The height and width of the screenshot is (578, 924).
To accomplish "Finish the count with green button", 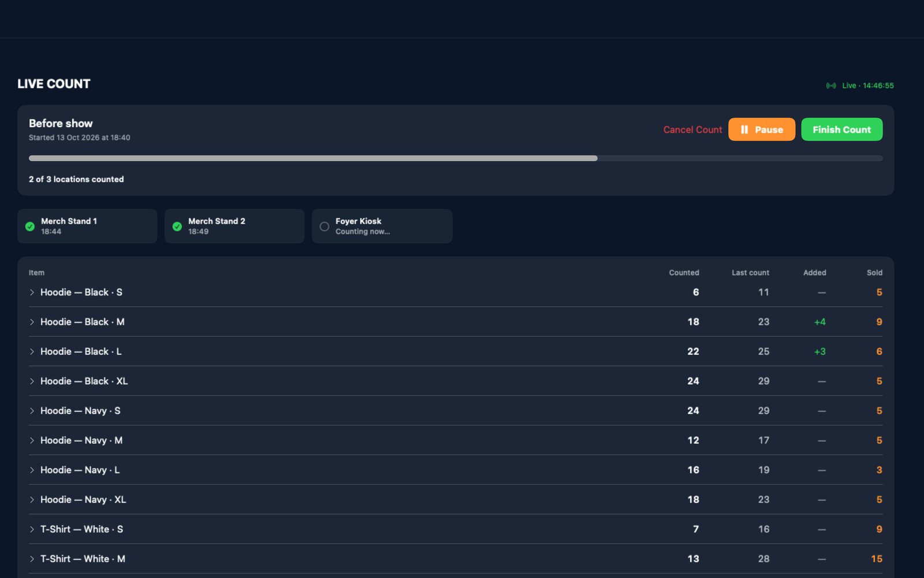I will [841, 129].
